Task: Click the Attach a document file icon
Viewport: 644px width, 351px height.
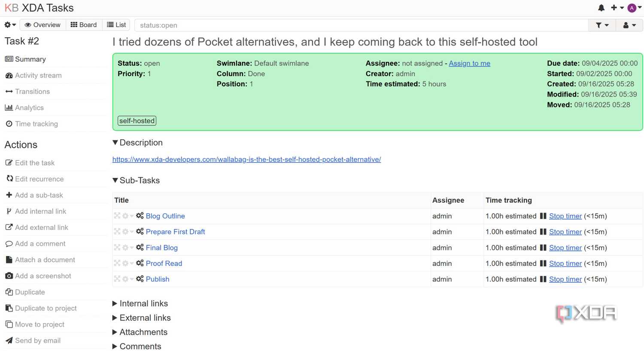Action: (9, 259)
